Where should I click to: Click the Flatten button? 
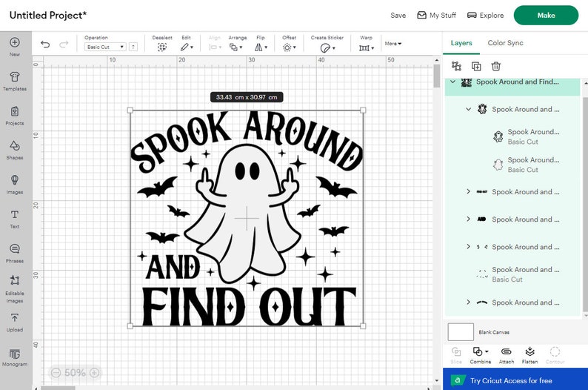coord(529,355)
